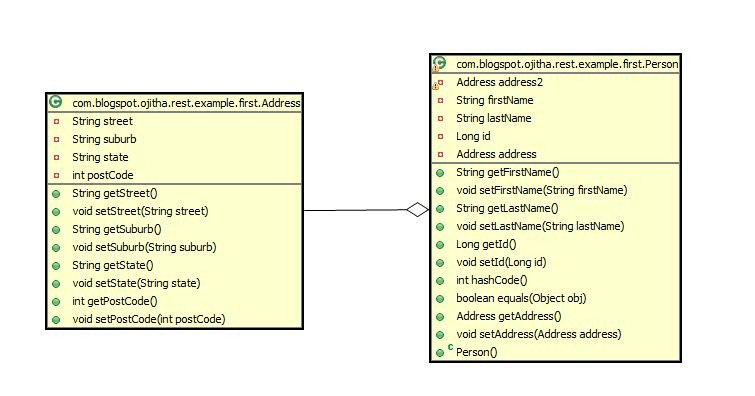Screen dimensions: 755x396
Task: Click the association line between the classes
Action: coord(355,210)
